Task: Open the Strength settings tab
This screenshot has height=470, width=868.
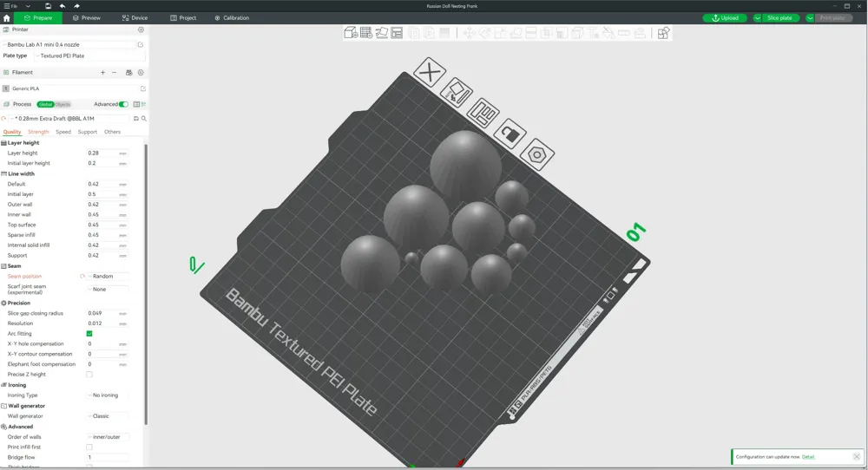Action: pyautogui.click(x=38, y=132)
